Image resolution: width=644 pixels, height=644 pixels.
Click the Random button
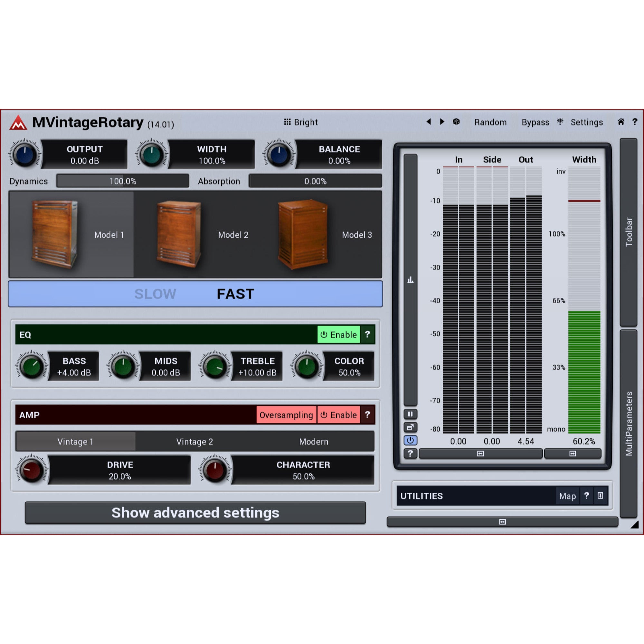click(490, 122)
